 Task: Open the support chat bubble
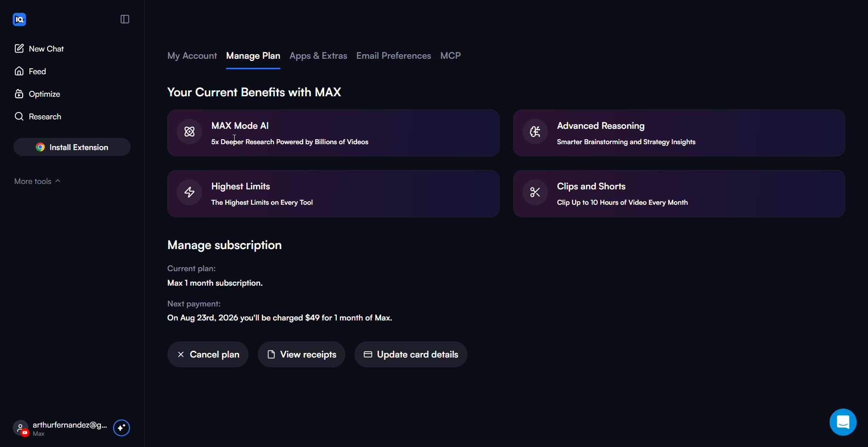tap(843, 422)
